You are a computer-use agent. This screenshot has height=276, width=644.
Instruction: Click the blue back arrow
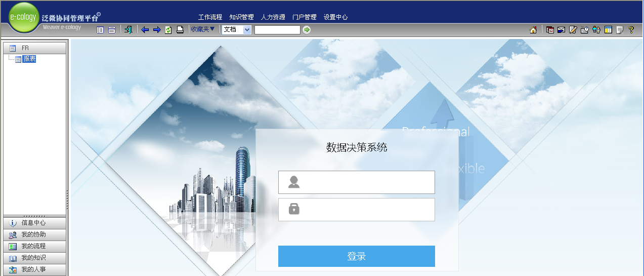point(145,30)
